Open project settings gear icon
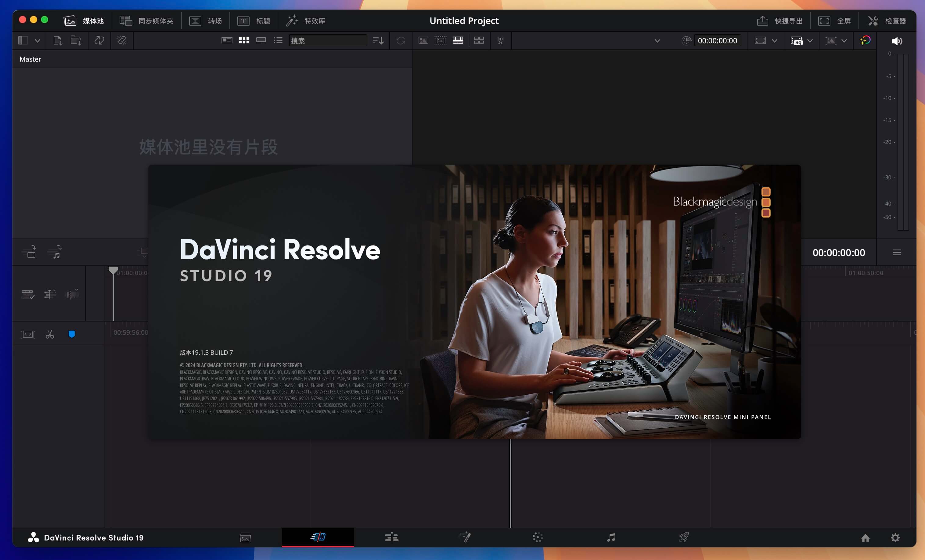This screenshot has width=925, height=560. click(x=895, y=538)
